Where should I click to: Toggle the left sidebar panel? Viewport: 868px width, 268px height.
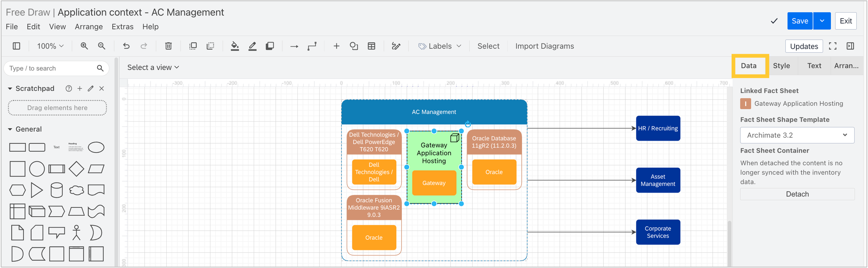[x=16, y=46]
